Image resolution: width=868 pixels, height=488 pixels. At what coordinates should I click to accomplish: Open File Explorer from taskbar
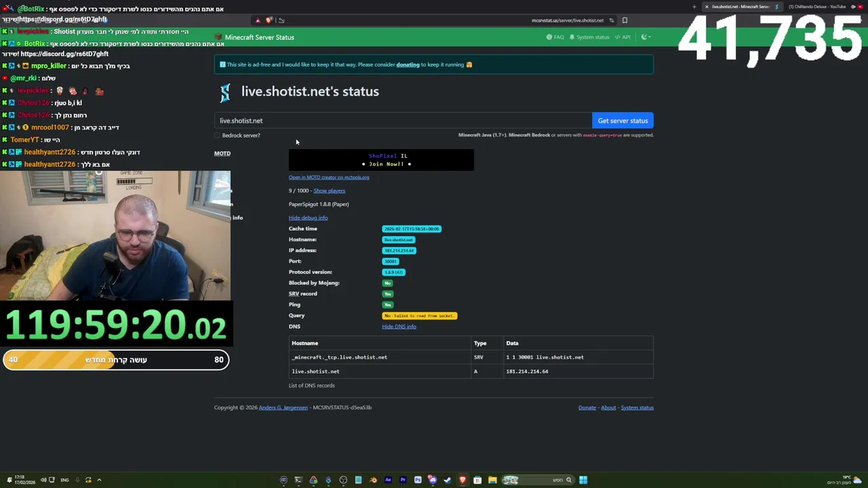coord(492,480)
